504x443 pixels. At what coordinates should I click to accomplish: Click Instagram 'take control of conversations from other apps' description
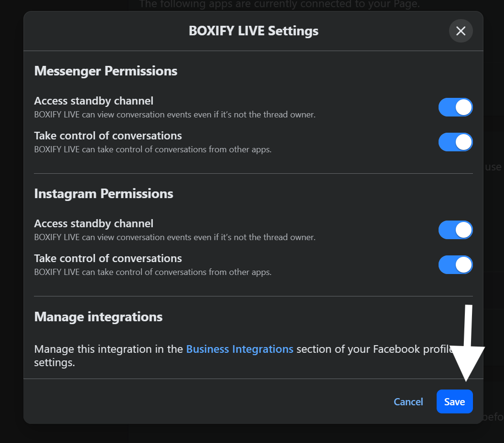[x=153, y=272]
